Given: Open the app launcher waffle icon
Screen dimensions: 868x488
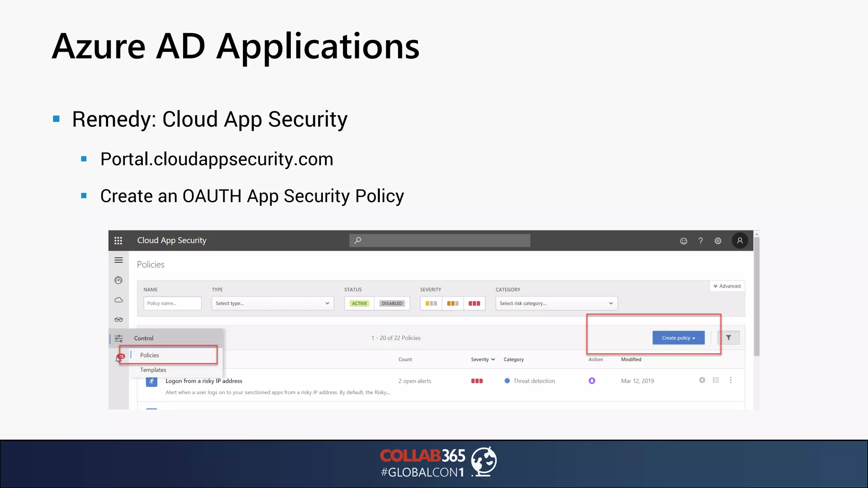Looking at the screenshot, I should coord(118,241).
